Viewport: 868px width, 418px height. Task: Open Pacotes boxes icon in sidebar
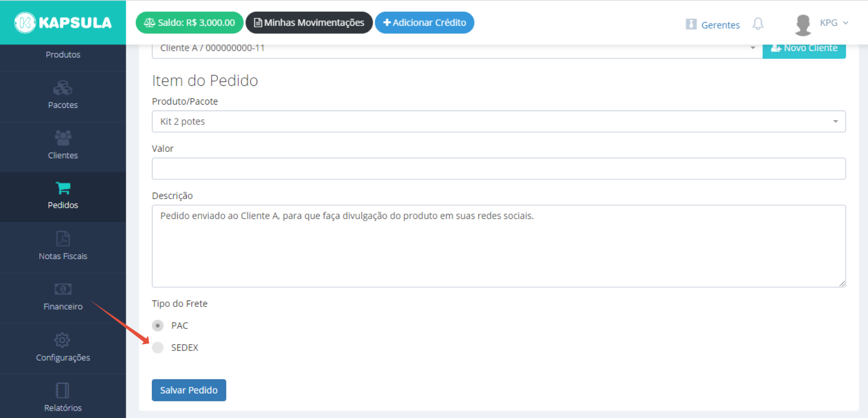point(63,87)
